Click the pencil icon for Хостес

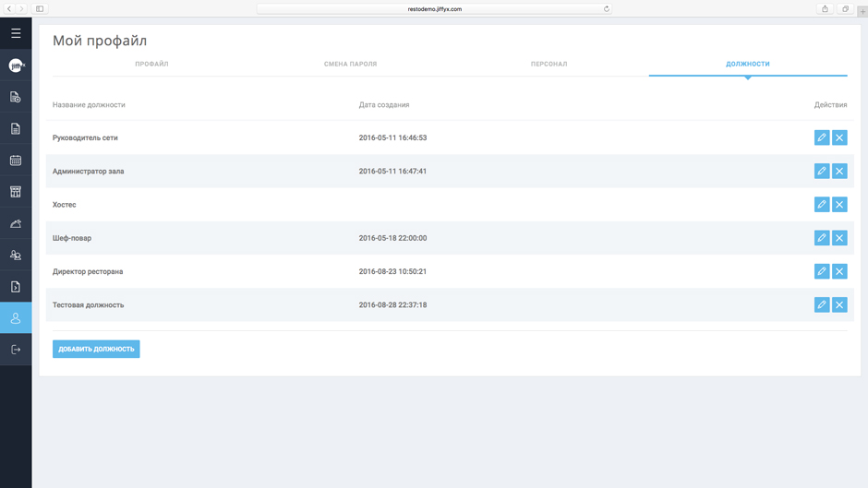coord(821,205)
